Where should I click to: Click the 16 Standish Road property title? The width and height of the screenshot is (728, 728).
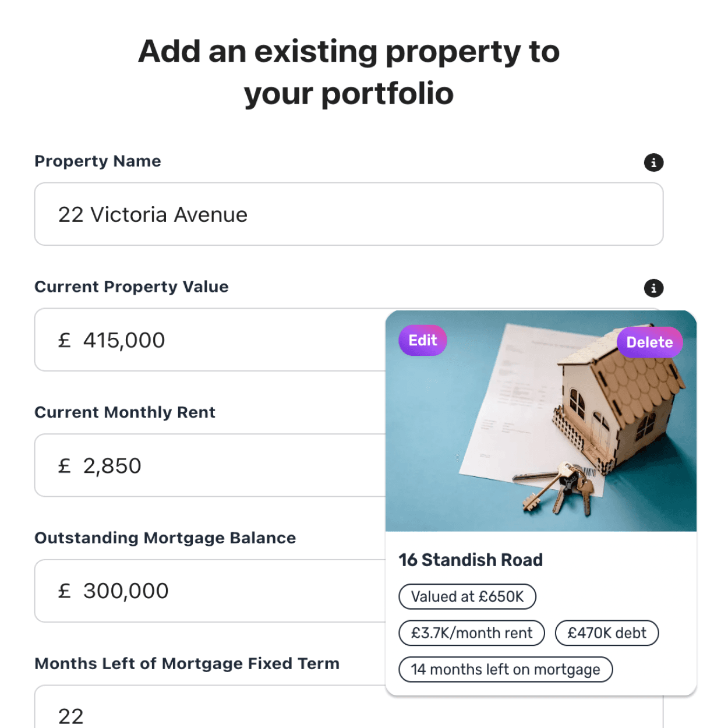click(469, 560)
